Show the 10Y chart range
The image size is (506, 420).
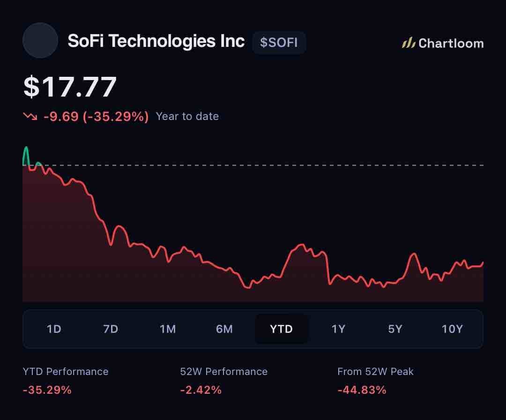[x=452, y=329]
